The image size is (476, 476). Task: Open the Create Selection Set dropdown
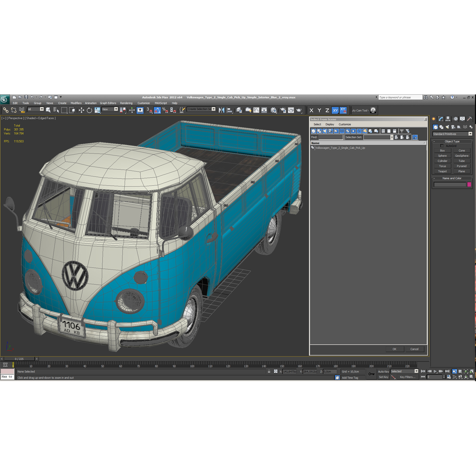click(x=201, y=109)
